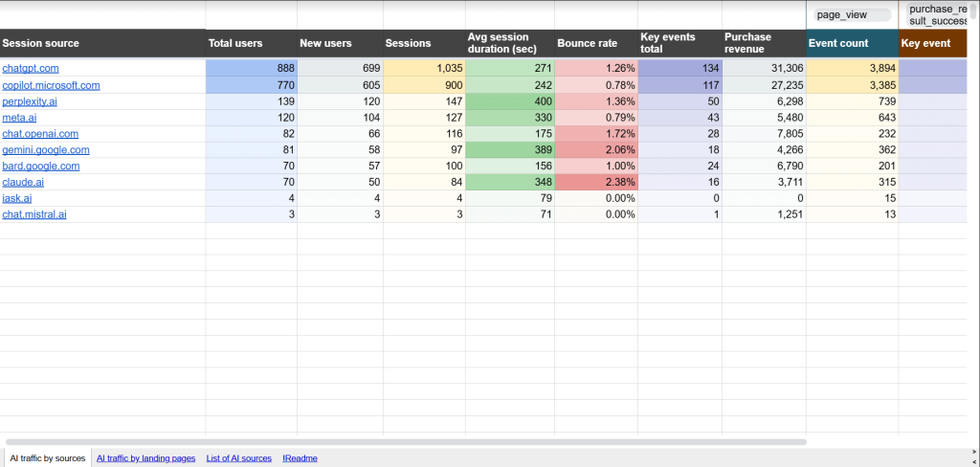
Task: Select the 1.36% bounce rate cell
Action: pyautogui.click(x=596, y=101)
